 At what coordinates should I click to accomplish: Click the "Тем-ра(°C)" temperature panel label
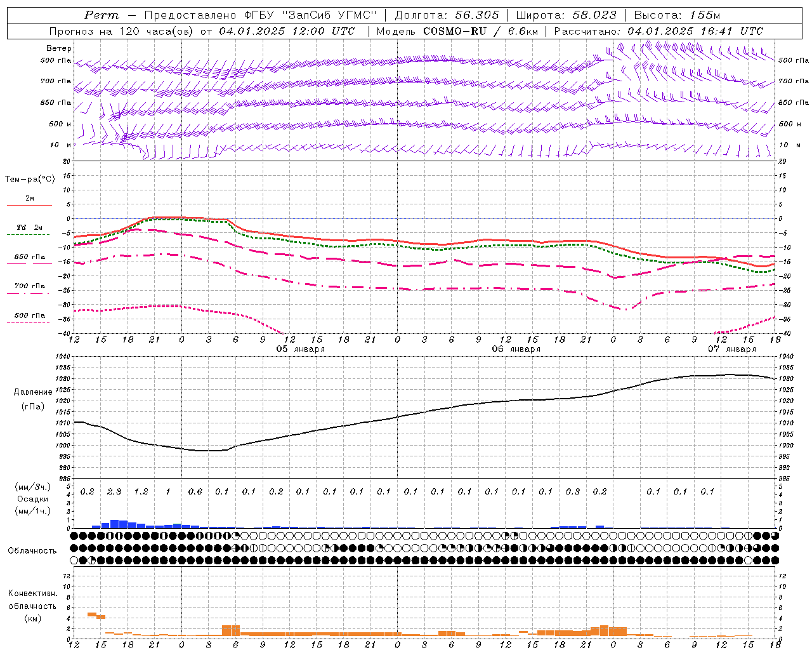click(x=30, y=180)
